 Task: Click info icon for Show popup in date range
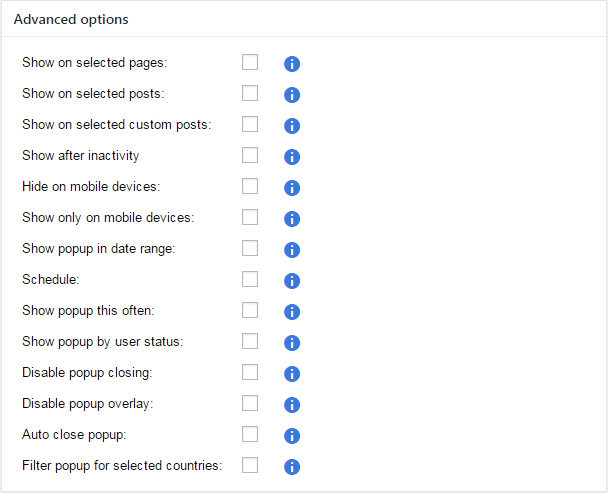pyautogui.click(x=292, y=250)
